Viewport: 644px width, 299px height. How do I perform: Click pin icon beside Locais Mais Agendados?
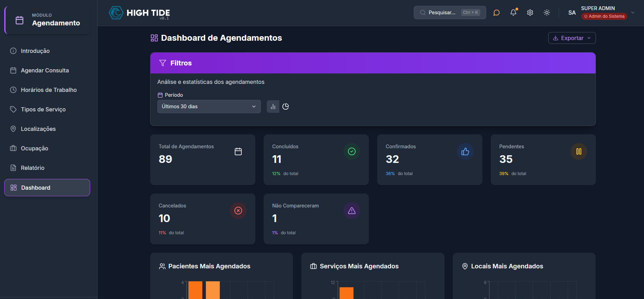(x=465, y=266)
